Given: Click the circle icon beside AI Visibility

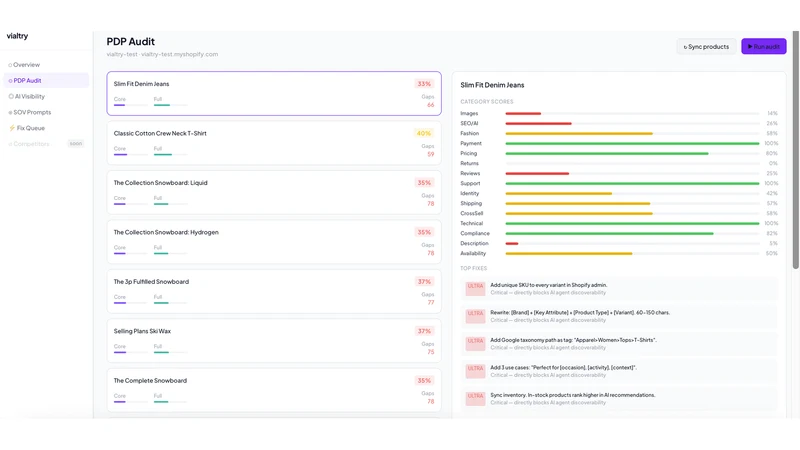Looking at the screenshot, I should pos(11,96).
